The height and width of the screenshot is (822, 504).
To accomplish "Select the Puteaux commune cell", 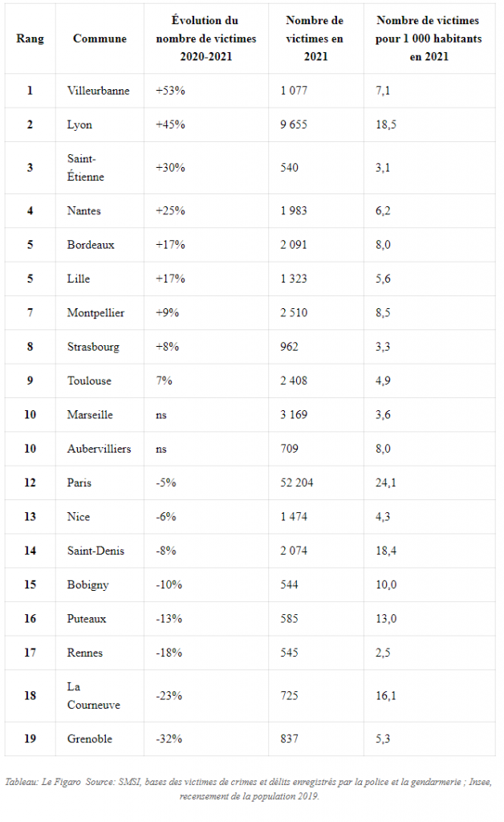I will point(100,619).
